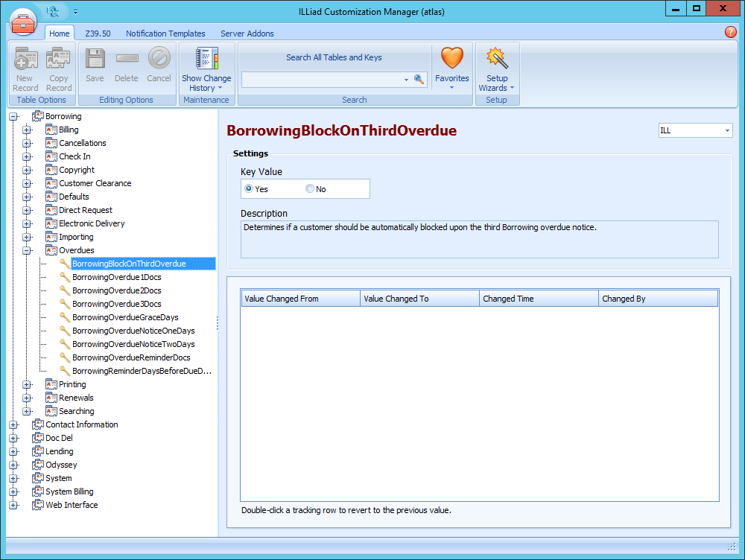The image size is (745, 560).
Task: Click the search magnifier icon
Action: pyautogui.click(x=419, y=79)
